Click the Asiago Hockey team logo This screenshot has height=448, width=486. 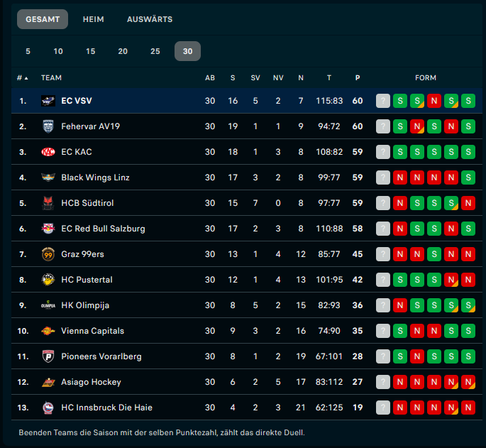(48, 382)
